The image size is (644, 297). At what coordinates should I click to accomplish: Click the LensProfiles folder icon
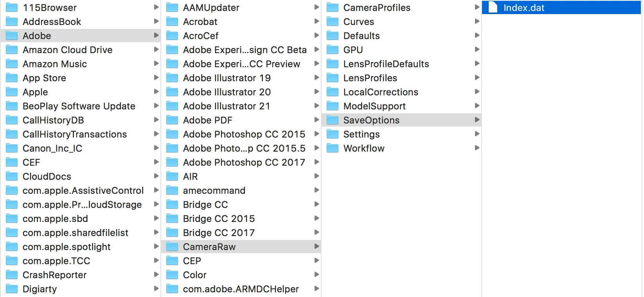pyautogui.click(x=333, y=78)
